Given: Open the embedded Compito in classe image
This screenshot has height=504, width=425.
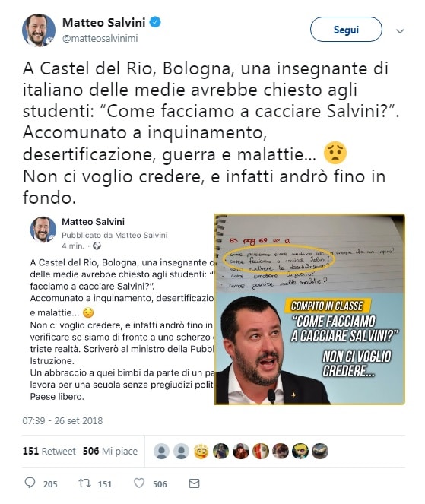Looking at the screenshot, I should [x=309, y=309].
